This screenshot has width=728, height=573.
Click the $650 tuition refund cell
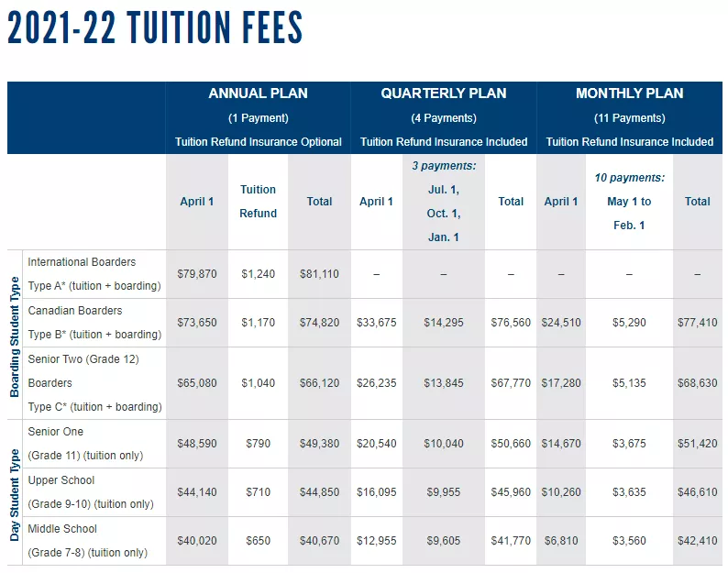[259, 541]
